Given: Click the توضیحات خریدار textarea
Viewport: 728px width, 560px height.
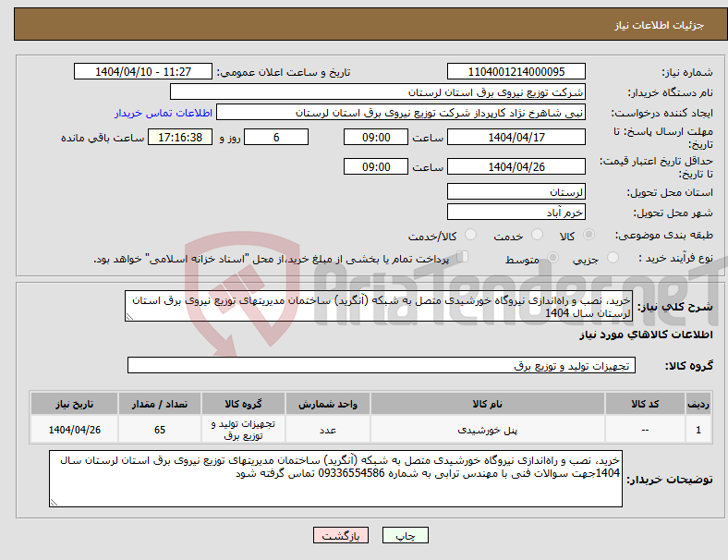Looking at the screenshot, I should point(335,479).
